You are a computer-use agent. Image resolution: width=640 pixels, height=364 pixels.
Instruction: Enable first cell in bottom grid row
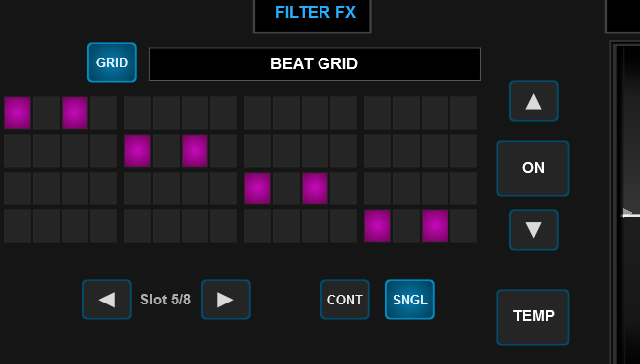(17, 226)
